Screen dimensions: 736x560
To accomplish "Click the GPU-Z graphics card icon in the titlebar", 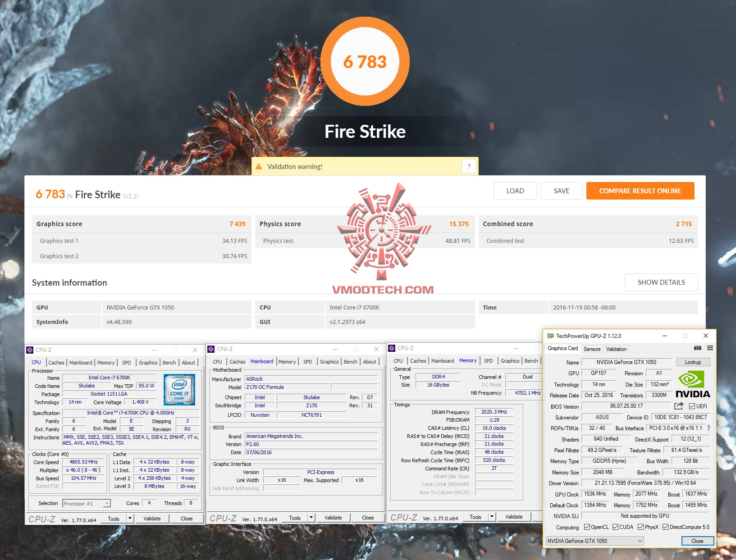I will point(550,336).
